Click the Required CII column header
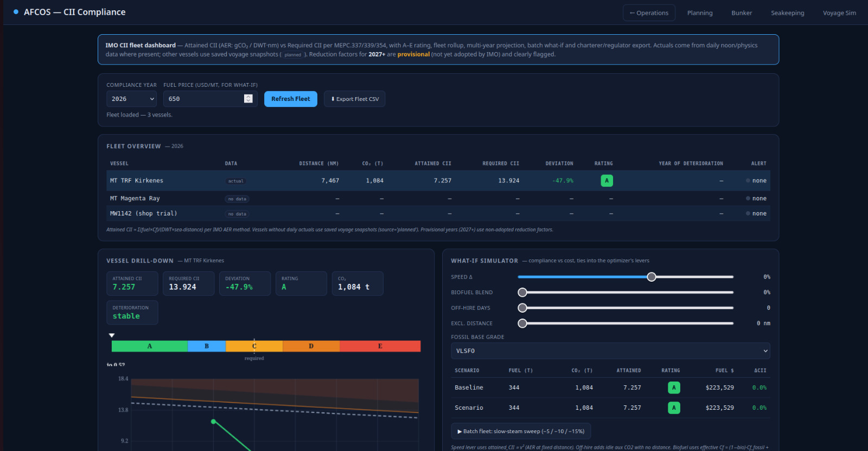 501,163
